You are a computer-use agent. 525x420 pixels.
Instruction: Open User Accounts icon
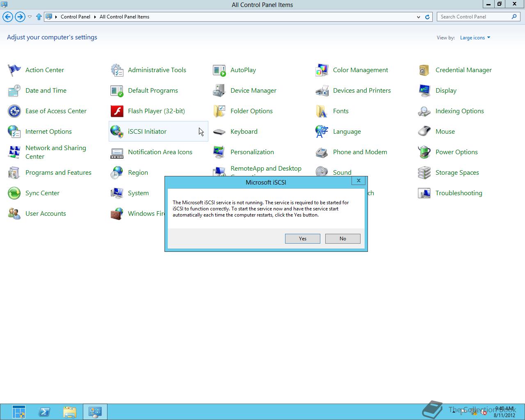[14, 214]
